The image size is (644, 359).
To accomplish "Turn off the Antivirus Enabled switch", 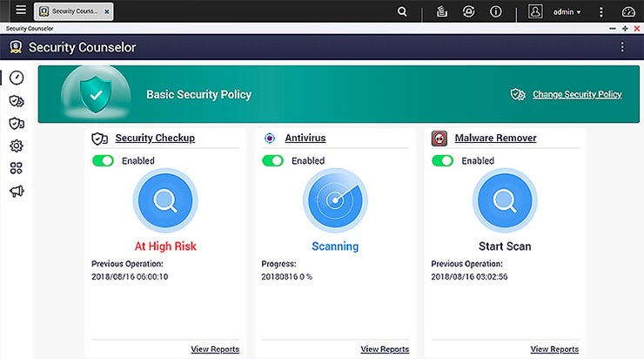I will click(272, 161).
